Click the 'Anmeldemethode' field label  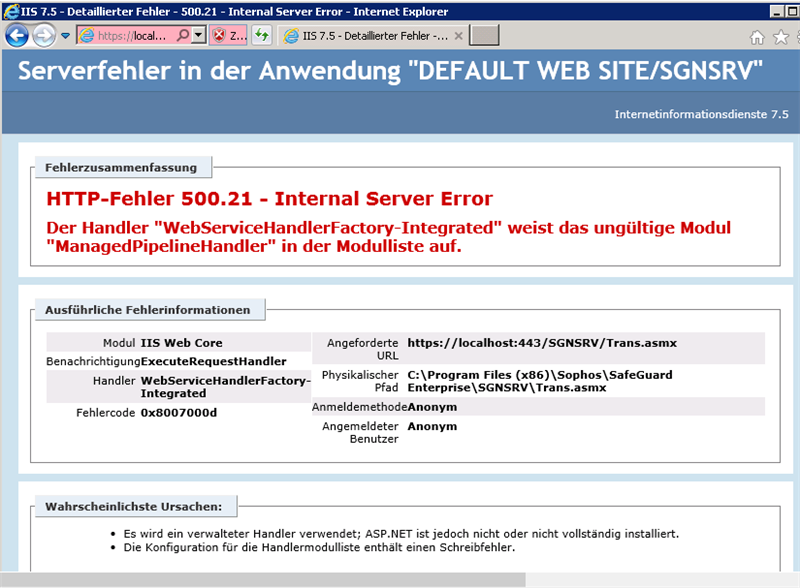point(360,407)
